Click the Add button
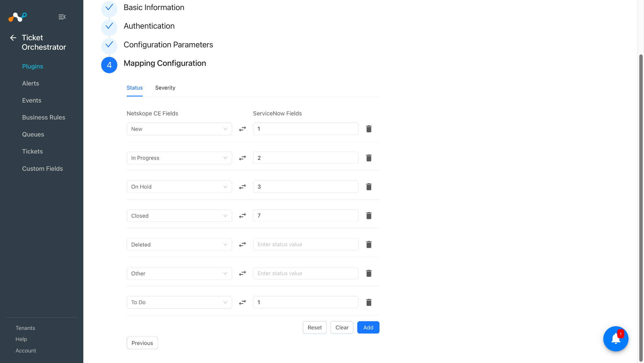Screen dimensions: 644x363 coord(368,327)
